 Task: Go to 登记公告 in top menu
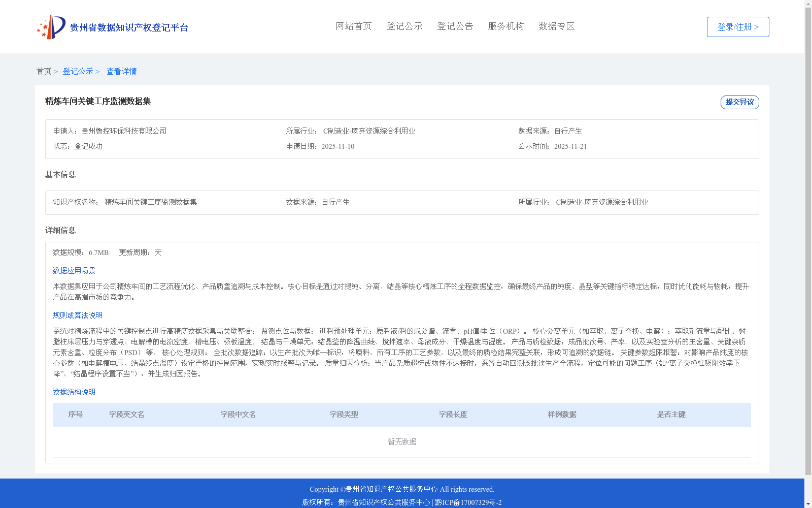(x=455, y=26)
